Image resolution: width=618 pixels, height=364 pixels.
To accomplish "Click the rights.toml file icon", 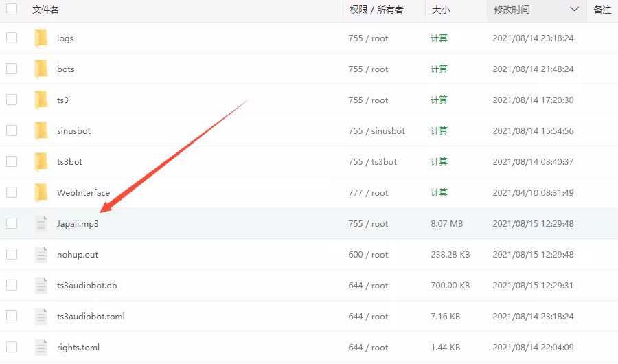I will pos(41,347).
